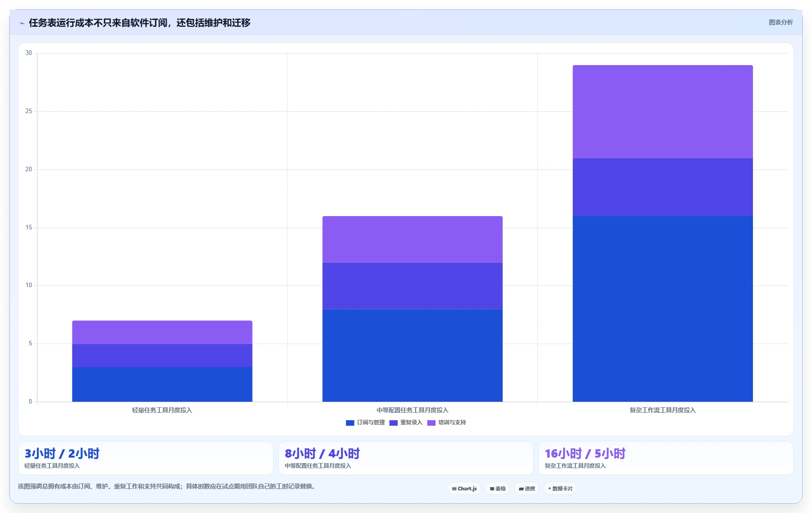Click the blue 订阅与管理 segment of the 中等配置 bar
Viewport: 812px width, 513px height.
point(412,356)
